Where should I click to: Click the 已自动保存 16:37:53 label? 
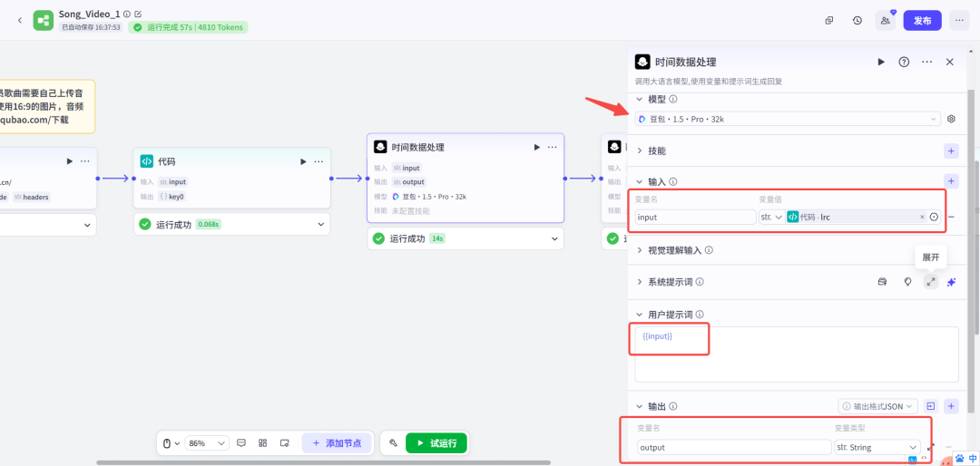(x=92, y=27)
